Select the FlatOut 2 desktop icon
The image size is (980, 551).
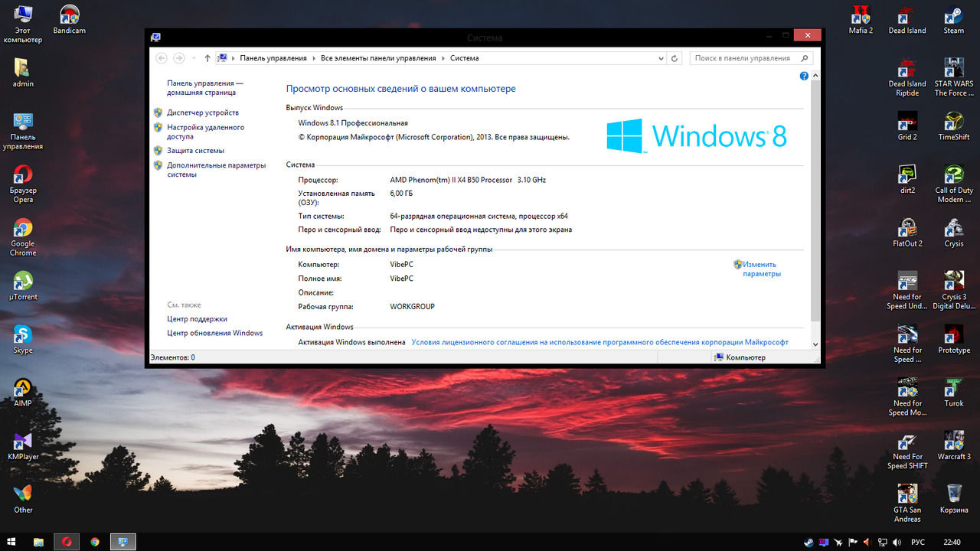click(x=907, y=233)
